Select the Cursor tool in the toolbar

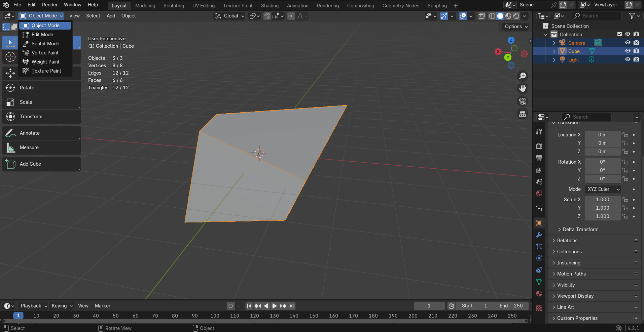pyautogui.click(x=10, y=57)
